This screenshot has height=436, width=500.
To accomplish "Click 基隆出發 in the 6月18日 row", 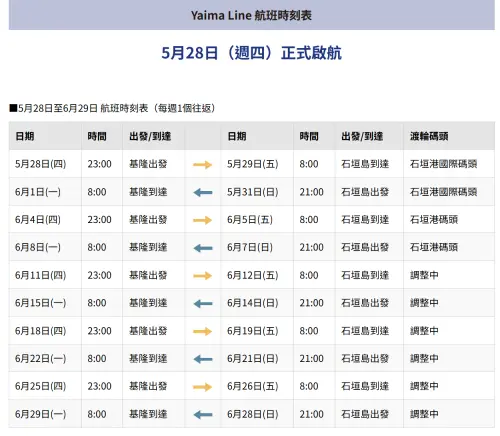I will 148,331.
